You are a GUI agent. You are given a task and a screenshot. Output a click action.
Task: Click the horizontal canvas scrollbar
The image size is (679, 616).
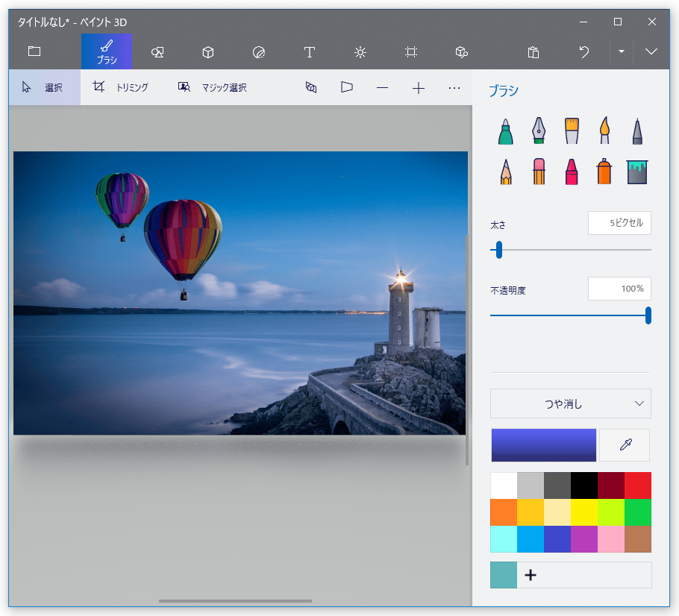coord(235,601)
